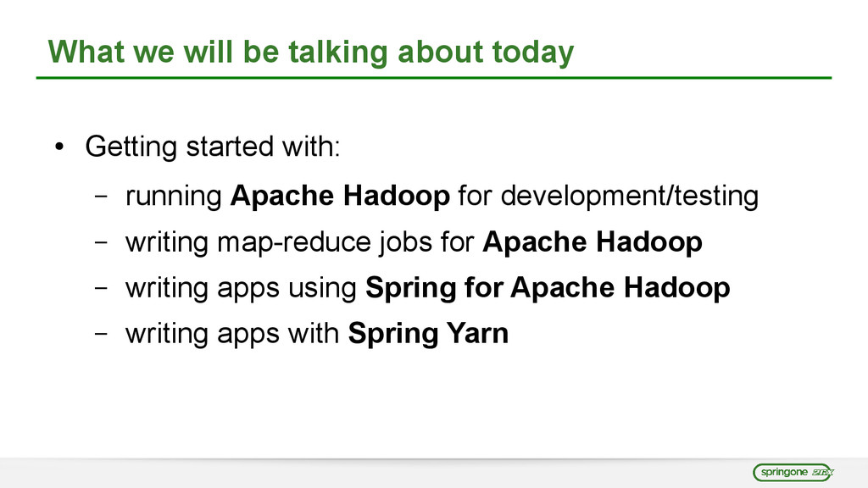
Task: Click the 'writing apps using' text
Action: click(241, 289)
